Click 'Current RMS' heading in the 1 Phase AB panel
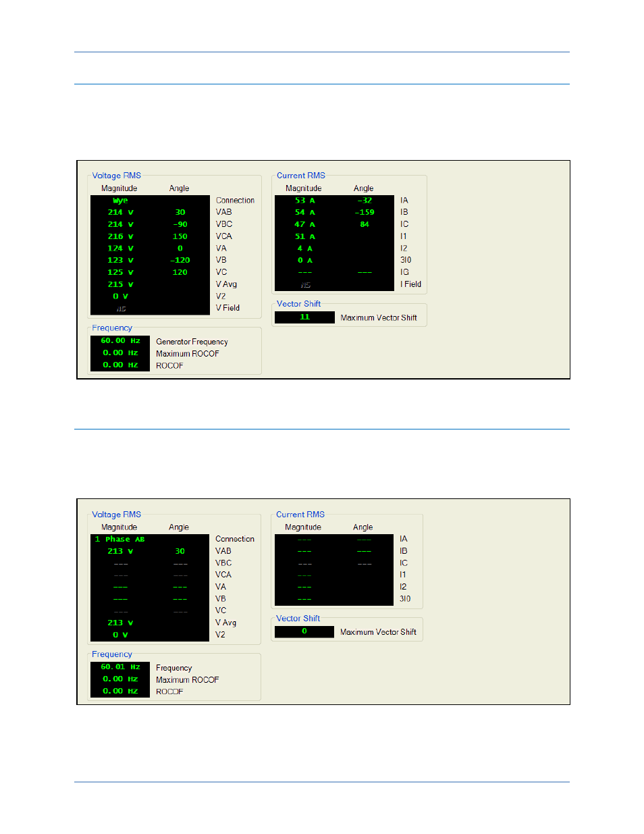This screenshot has width=644, height=834. [300, 515]
